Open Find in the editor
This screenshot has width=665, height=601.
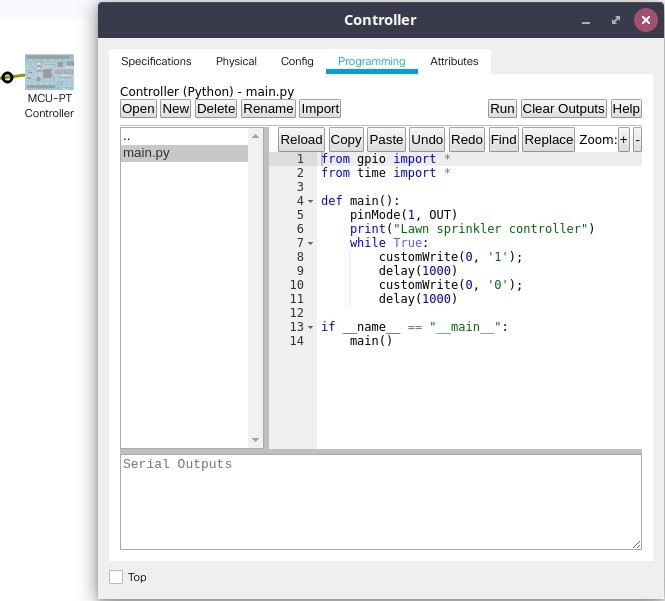(x=503, y=140)
